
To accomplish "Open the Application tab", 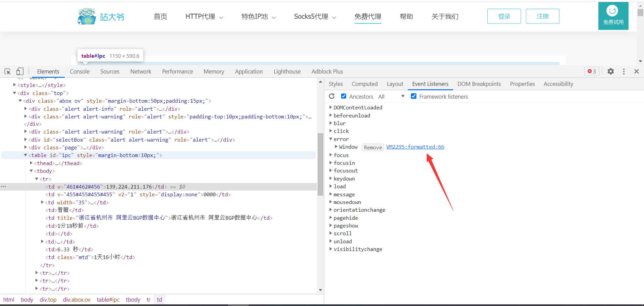I will click(249, 71).
